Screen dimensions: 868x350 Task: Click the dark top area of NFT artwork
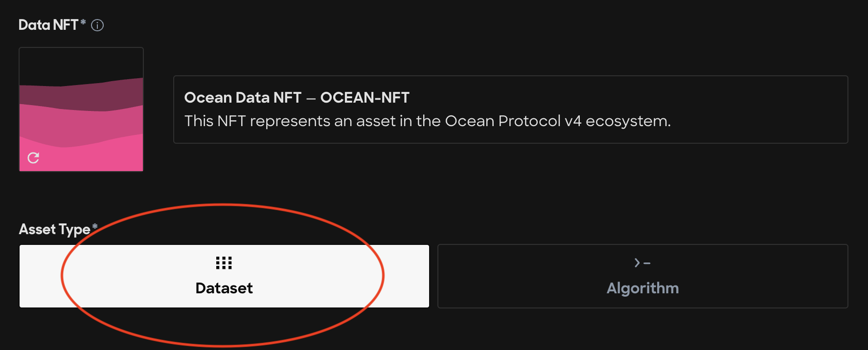pyautogui.click(x=81, y=65)
